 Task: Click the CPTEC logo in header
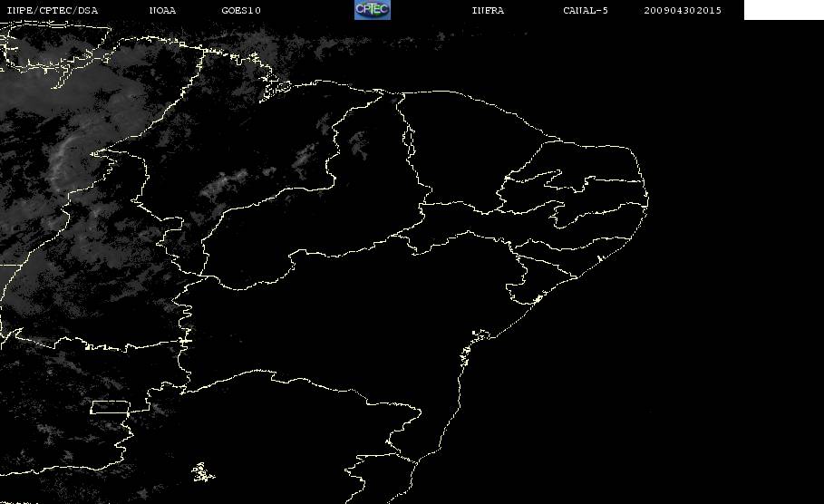372,10
